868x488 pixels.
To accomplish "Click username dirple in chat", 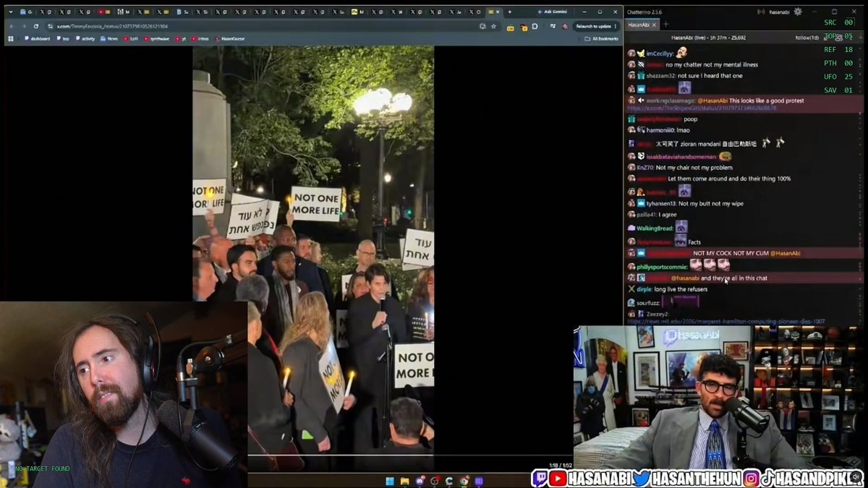I will tap(644, 289).
